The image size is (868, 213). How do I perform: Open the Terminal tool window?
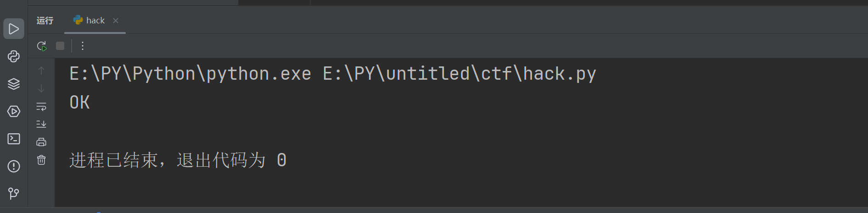[14, 139]
